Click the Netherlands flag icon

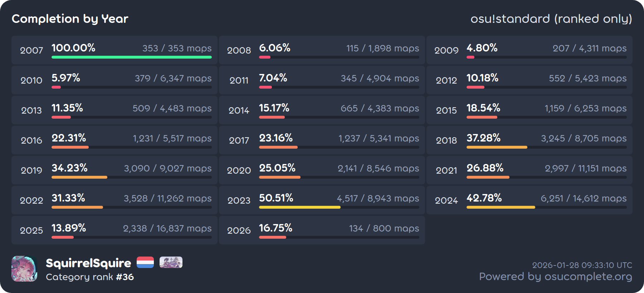(x=145, y=262)
